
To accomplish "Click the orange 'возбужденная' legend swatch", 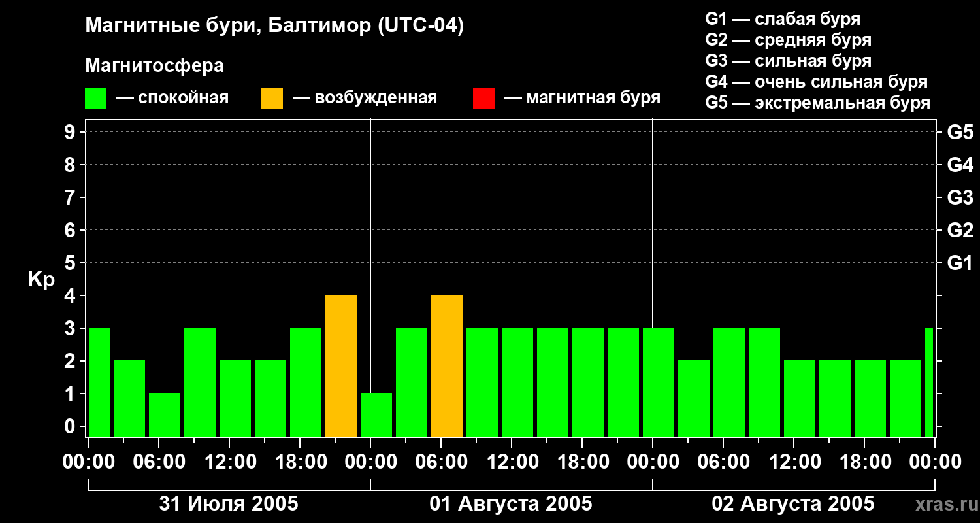I will click(272, 99).
